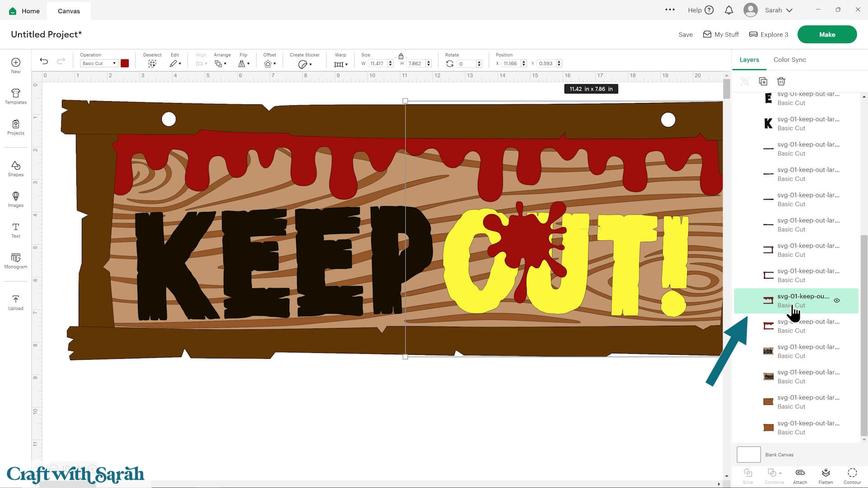868x488 pixels.
Task: Open the red color swatch in the toolbar
Action: coord(125,63)
